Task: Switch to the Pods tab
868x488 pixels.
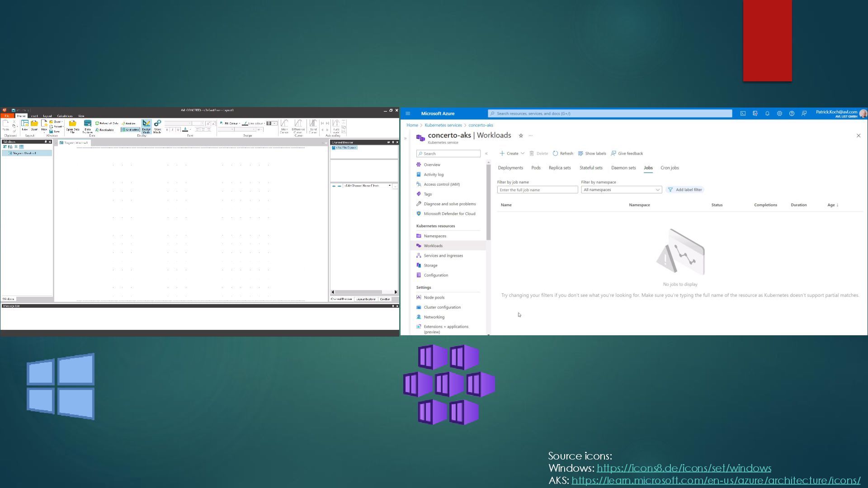Action: click(x=536, y=168)
